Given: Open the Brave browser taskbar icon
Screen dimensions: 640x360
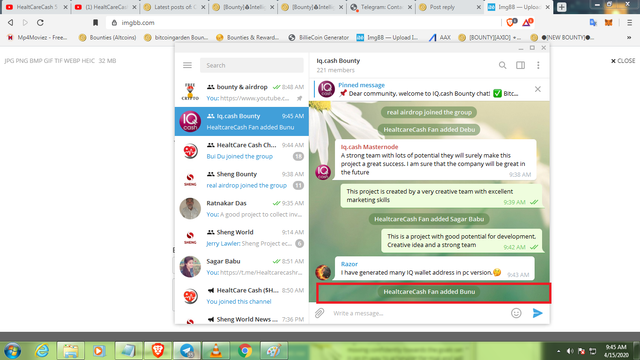Looking at the screenshot, I should click(x=158, y=351).
